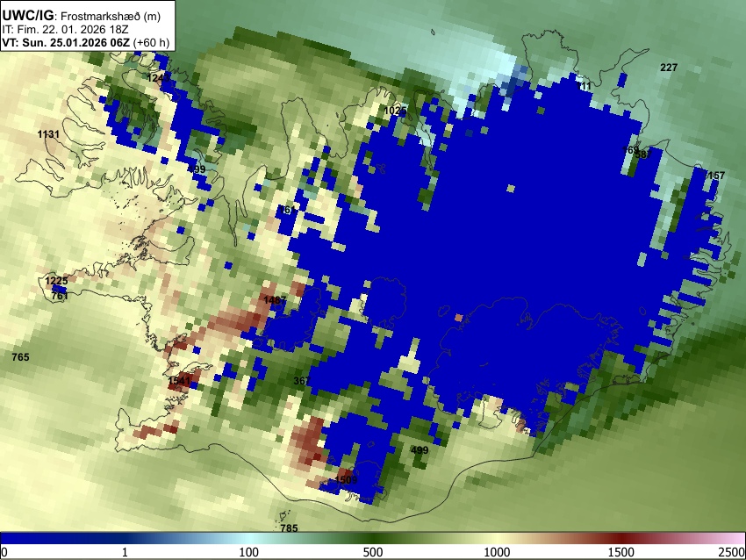Click the colorbar label 2500
The image size is (746, 560).
[x=732, y=552]
